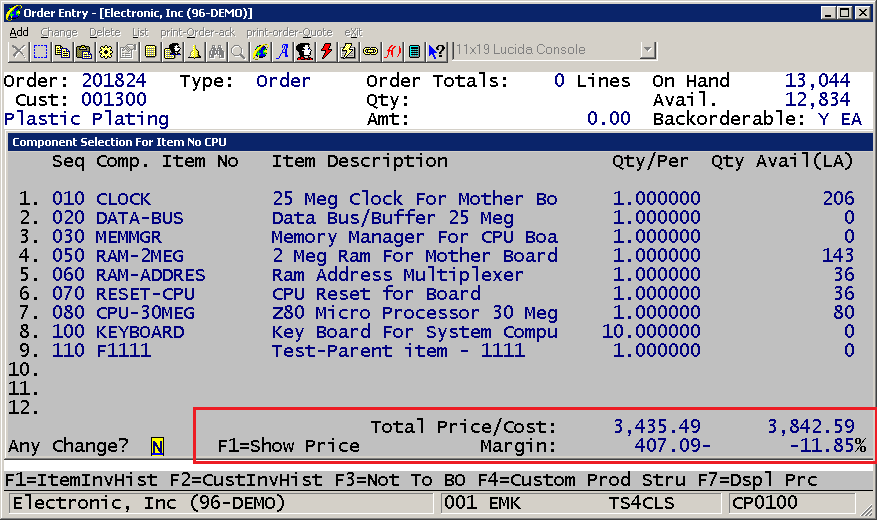The image size is (877, 520).
Task: Click Qty Avail value 143
Action: click(838, 256)
